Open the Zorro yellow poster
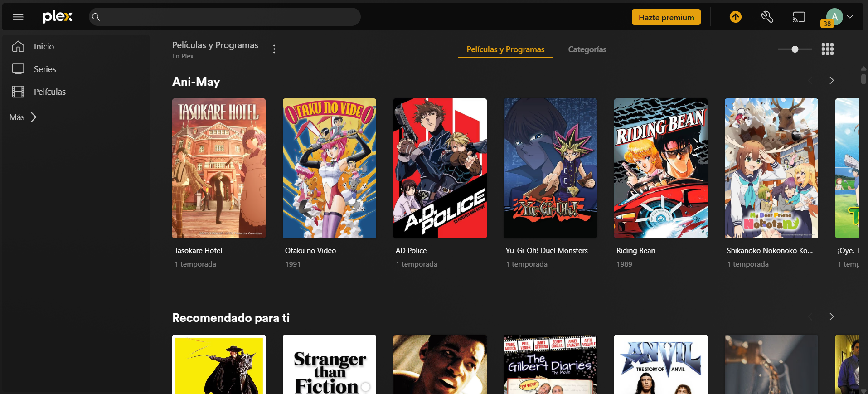868x394 pixels. (219, 365)
